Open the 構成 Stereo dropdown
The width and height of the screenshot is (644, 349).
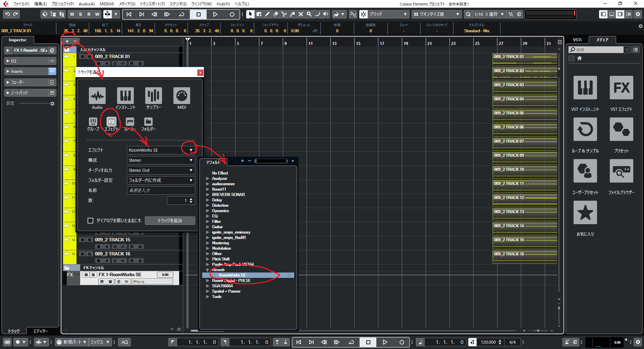(x=161, y=160)
